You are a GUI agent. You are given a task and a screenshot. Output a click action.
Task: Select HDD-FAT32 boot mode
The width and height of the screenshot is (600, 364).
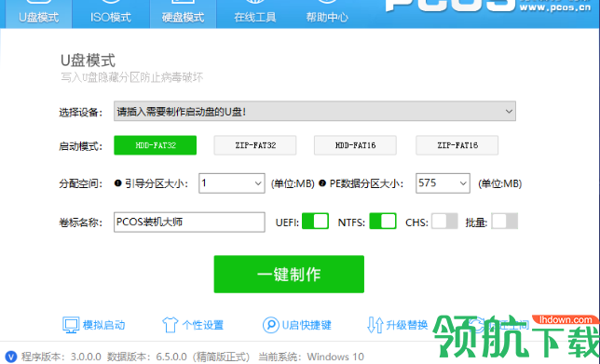tap(155, 145)
